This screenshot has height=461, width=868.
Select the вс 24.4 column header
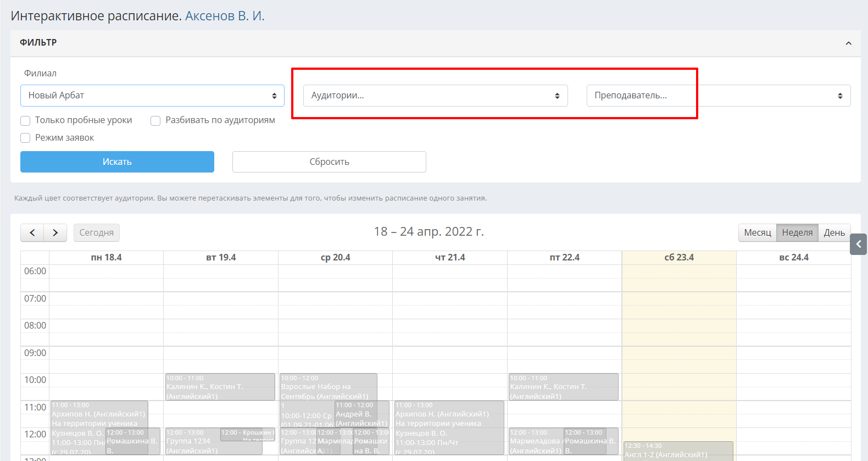[x=794, y=257]
